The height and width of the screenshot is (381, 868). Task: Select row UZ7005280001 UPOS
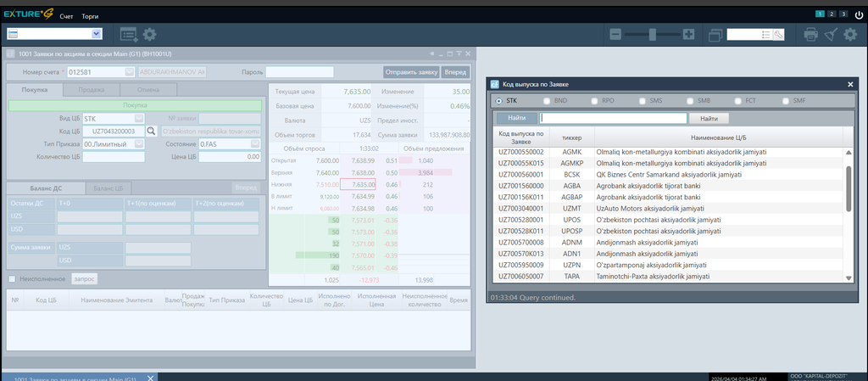pyautogui.click(x=669, y=219)
